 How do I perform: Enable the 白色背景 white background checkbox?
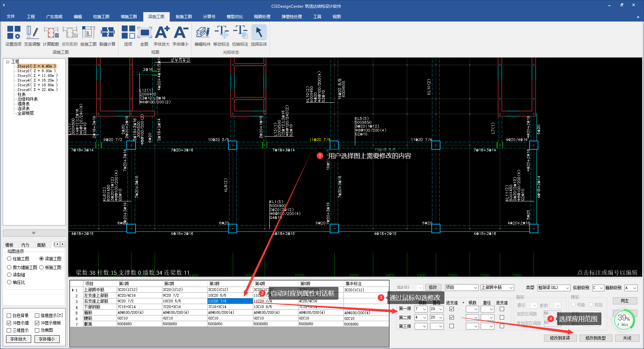pos(9,316)
